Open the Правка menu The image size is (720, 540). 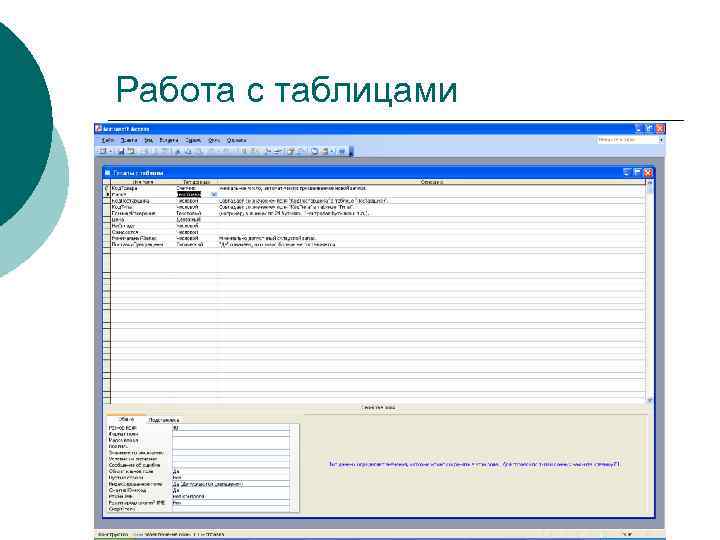pyautogui.click(x=129, y=140)
